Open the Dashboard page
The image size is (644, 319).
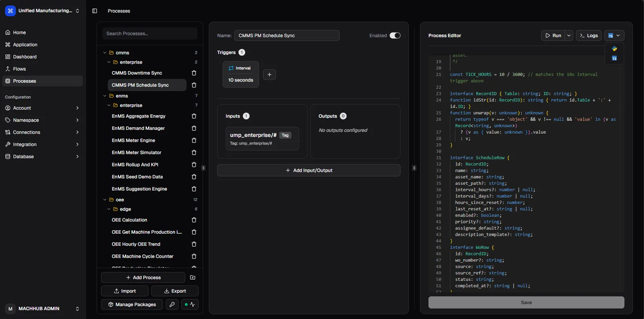pyautogui.click(x=42, y=57)
